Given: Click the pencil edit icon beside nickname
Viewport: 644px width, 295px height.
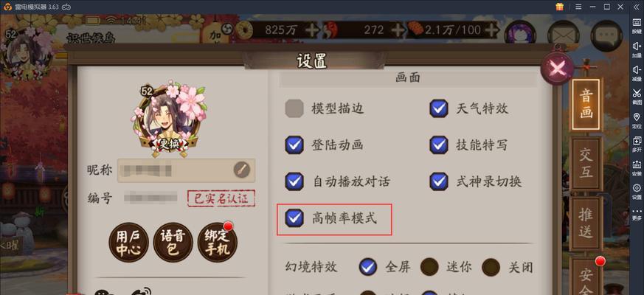Looking at the screenshot, I should [242, 170].
